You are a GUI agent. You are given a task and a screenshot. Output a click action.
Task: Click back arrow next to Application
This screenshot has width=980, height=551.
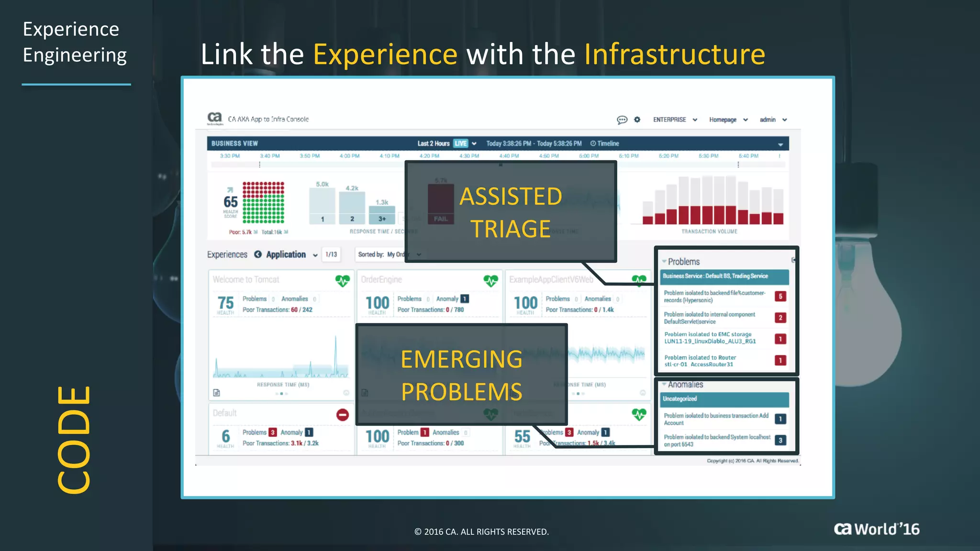[x=258, y=254]
